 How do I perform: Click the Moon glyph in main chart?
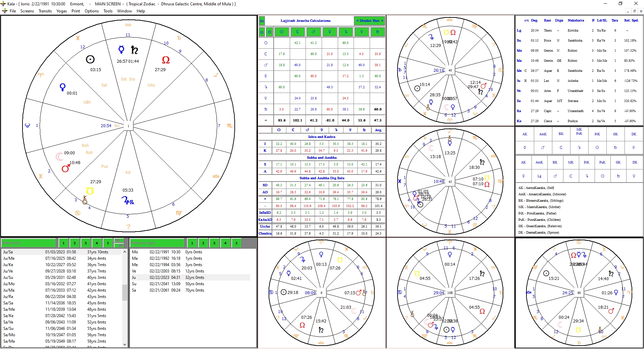pyautogui.click(x=59, y=157)
